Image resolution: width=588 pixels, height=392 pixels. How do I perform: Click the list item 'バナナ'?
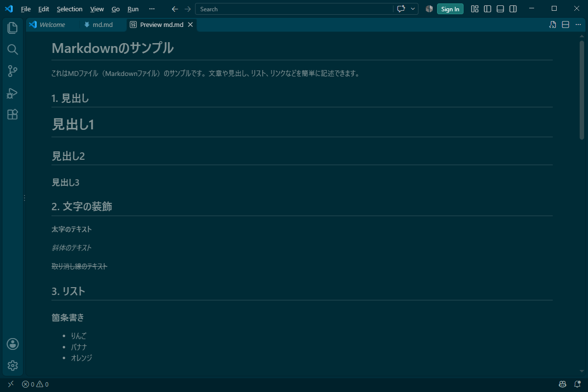tap(79, 347)
